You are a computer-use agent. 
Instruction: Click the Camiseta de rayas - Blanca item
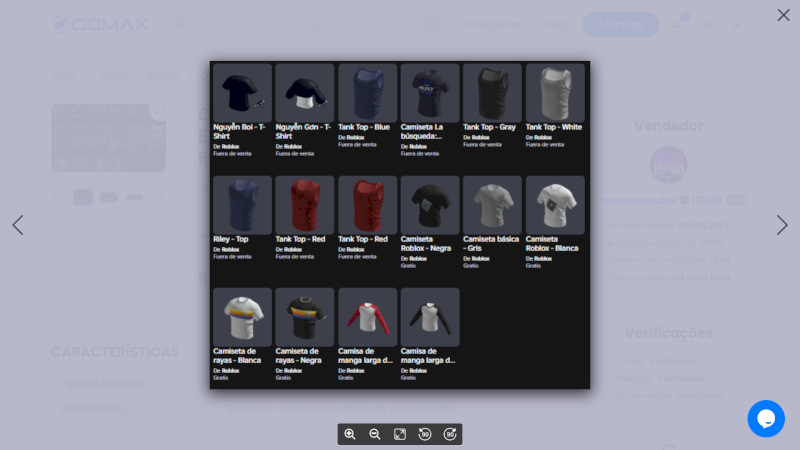coord(242,334)
